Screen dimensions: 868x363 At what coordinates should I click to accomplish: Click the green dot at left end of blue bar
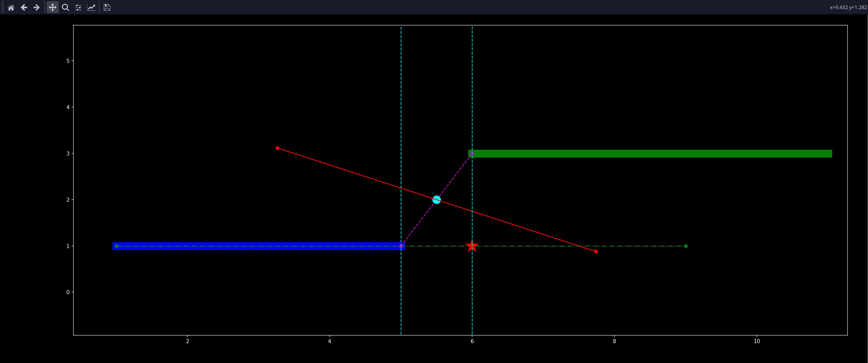click(x=117, y=246)
